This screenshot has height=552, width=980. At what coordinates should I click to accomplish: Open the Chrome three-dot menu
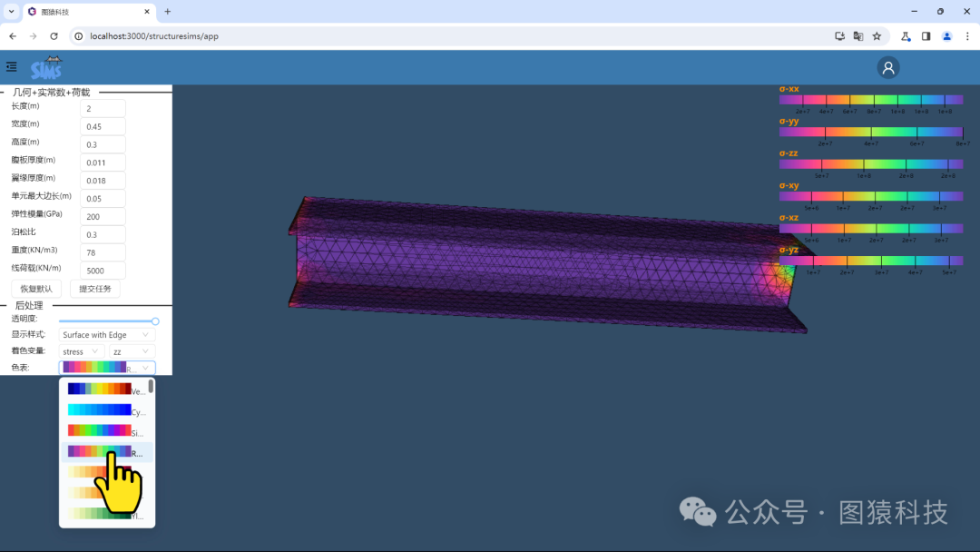click(x=967, y=36)
